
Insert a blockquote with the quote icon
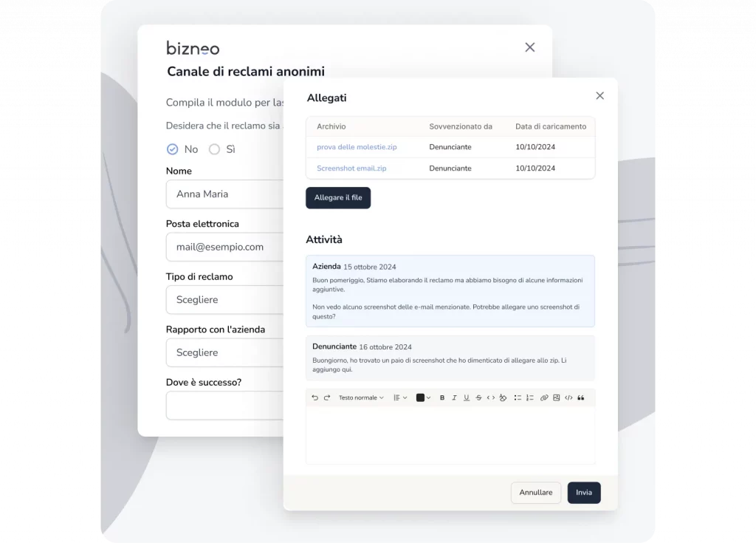tap(581, 397)
